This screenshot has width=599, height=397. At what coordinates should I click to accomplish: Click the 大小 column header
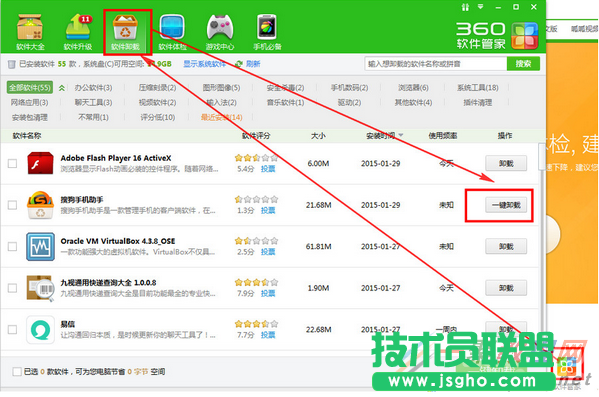point(318,136)
